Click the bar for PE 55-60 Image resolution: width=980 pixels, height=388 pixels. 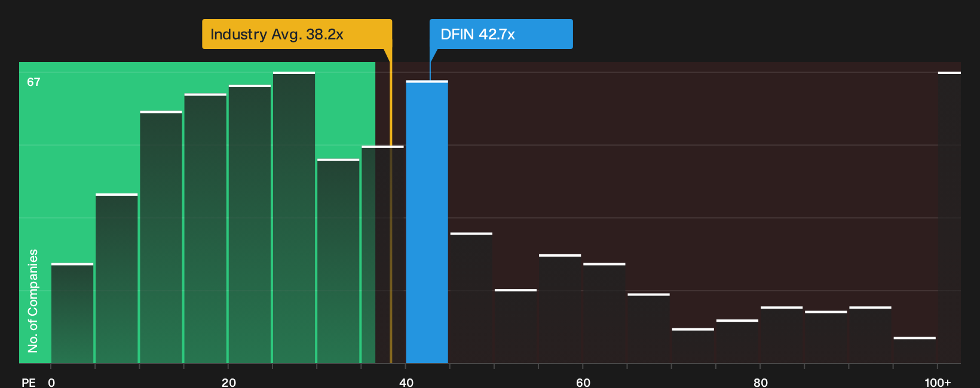point(560,309)
